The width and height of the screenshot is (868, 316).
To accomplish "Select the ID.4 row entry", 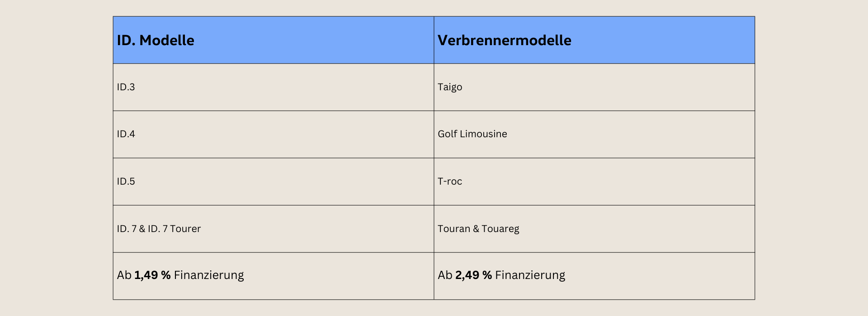I will point(126,134).
